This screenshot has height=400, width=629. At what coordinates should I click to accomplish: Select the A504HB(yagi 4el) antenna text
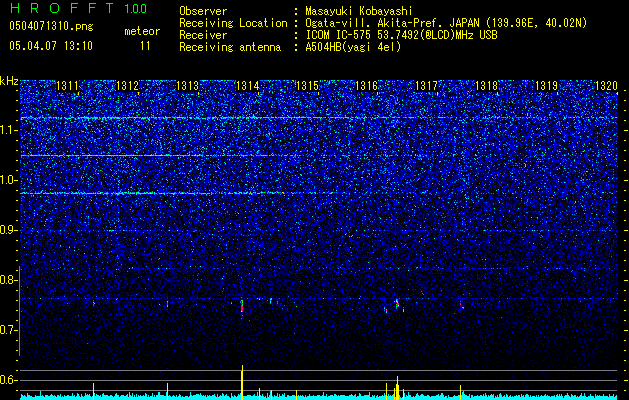click(353, 47)
